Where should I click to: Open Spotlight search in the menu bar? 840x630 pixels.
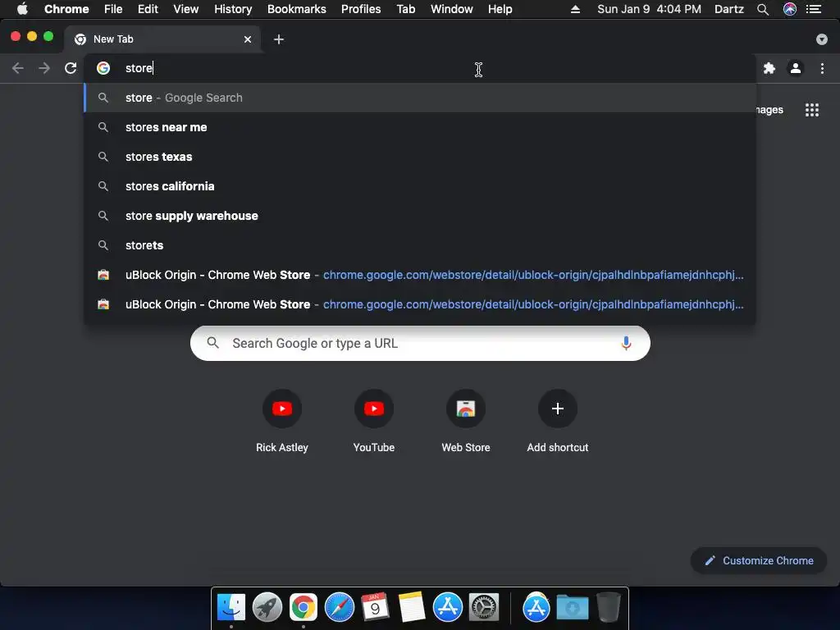(x=763, y=9)
